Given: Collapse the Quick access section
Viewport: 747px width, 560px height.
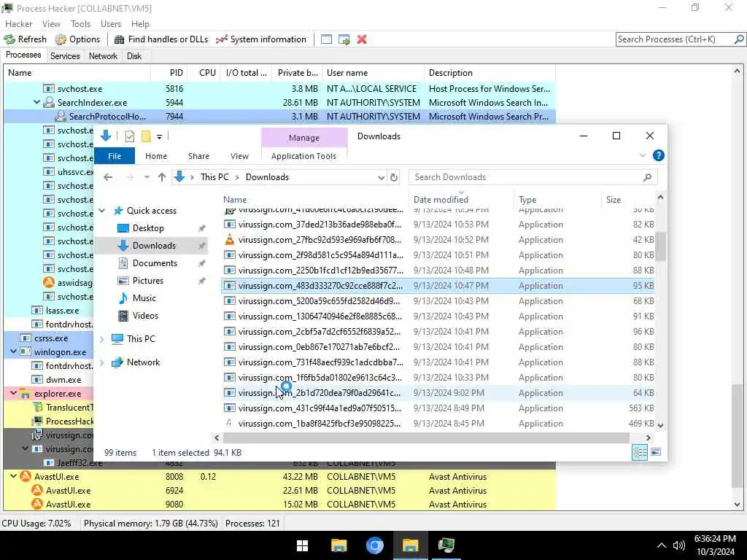Looking at the screenshot, I should [102, 211].
